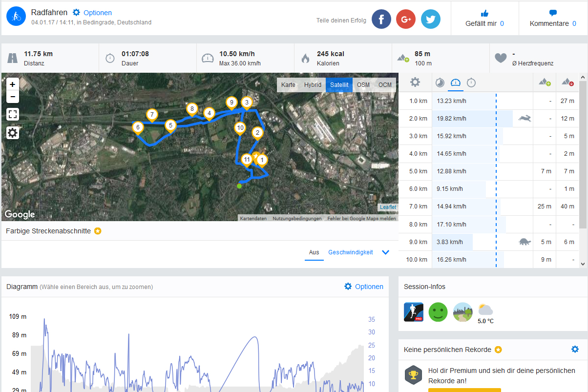This screenshot has height=392, width=588.
Task: Share activity on Facebook
Action: point(381,20)
